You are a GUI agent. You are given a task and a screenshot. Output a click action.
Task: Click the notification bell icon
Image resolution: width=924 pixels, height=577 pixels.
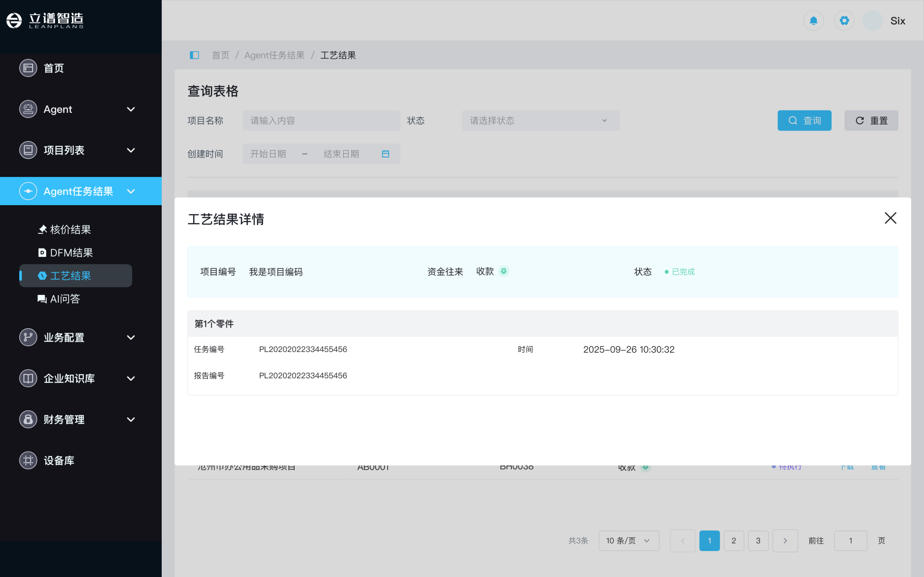click(814, 21)
